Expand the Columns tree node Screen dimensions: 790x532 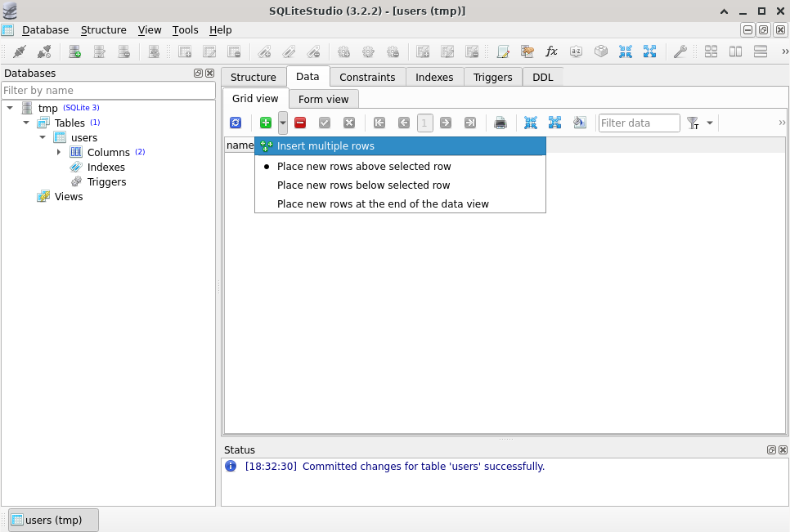tap(59, 152)
